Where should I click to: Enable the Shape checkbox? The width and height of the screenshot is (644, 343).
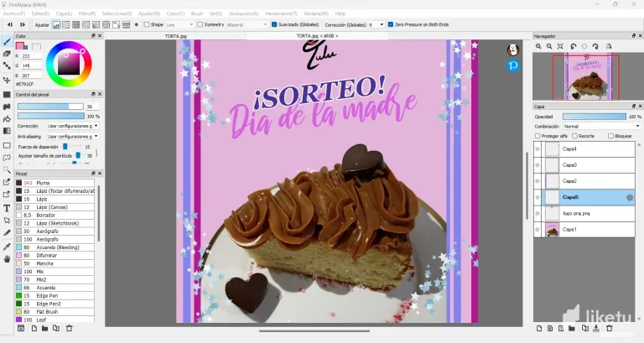click(147, 24)
